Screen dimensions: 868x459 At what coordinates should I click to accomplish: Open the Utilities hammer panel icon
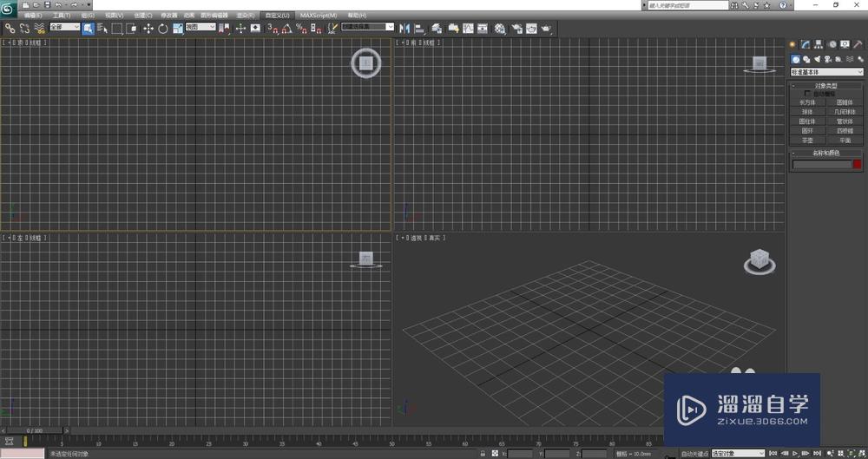coord(858,44)
